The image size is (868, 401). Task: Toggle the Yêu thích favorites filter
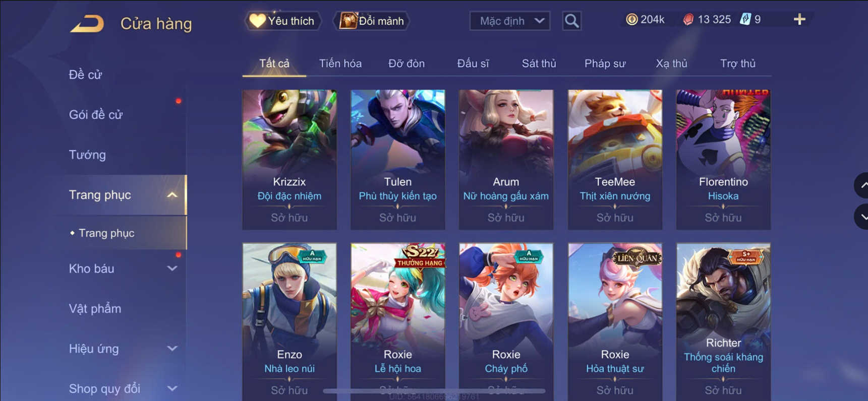click(x=283, y=21)
